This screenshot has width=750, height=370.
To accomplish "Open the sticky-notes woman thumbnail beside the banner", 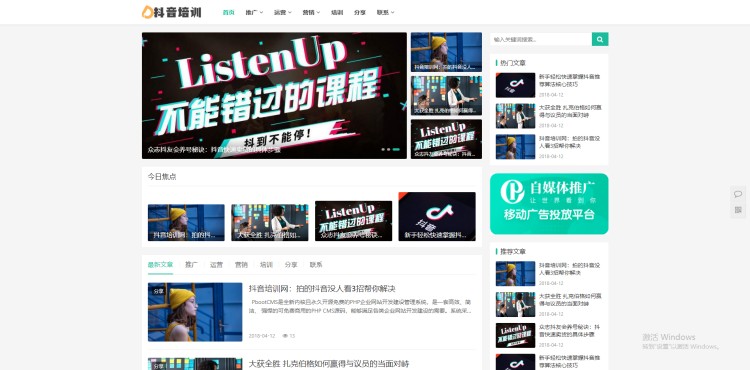I will pyautogui.click(x=446, y=96).
